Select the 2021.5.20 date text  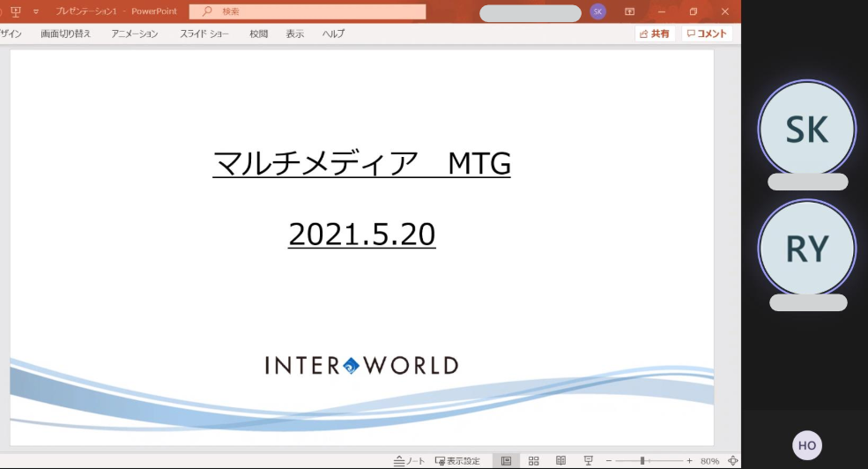click(362, 234)
